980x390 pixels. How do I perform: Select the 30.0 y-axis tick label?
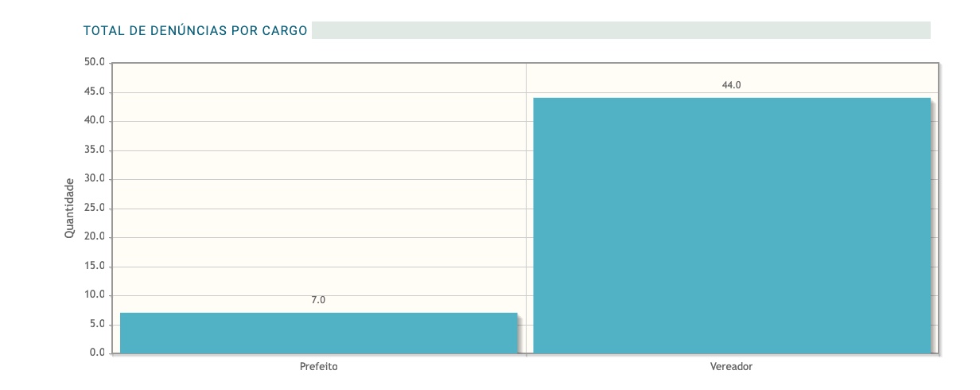95,178
